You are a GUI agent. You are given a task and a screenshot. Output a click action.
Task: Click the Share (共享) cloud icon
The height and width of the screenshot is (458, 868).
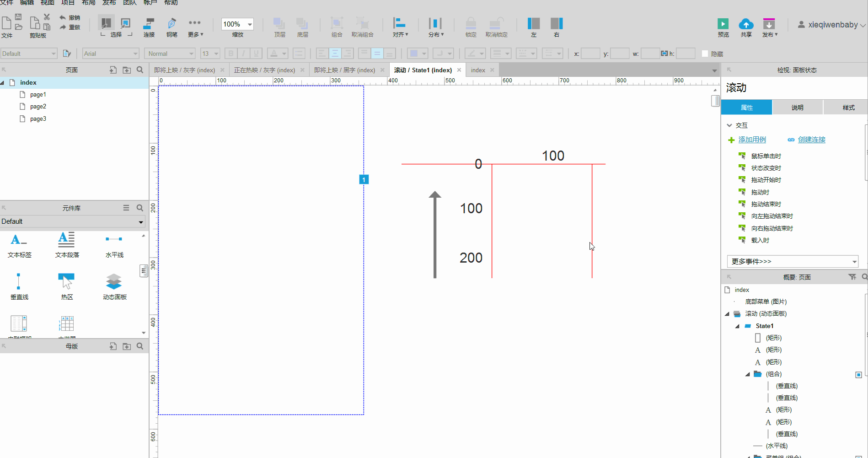point(746,24)
